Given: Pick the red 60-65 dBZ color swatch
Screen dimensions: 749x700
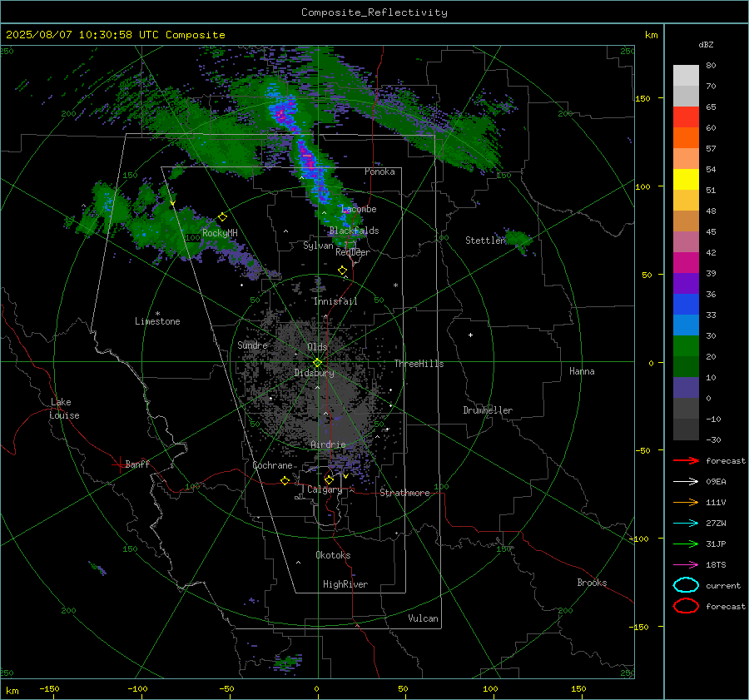Looking at the screenshot, I should tap(686, 117).
